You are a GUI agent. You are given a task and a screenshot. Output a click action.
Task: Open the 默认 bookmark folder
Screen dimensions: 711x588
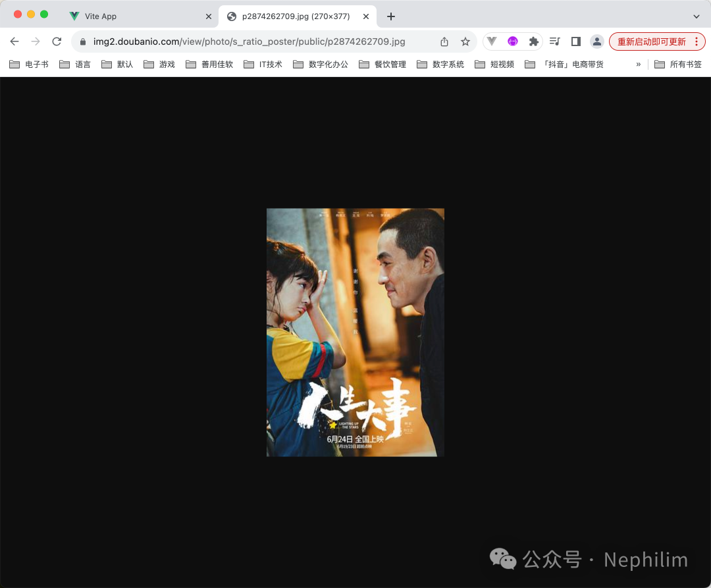[117, 65]
